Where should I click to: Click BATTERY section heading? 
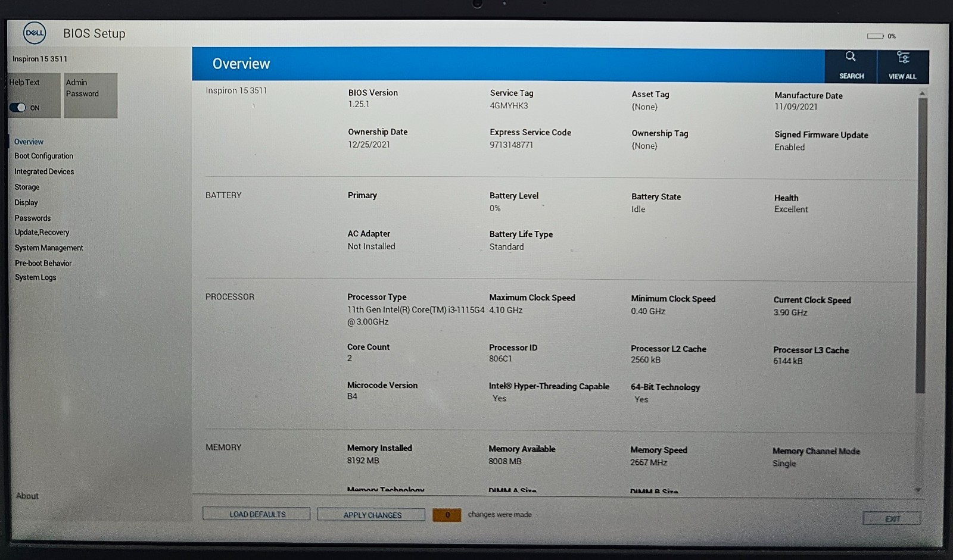point(223,195)
